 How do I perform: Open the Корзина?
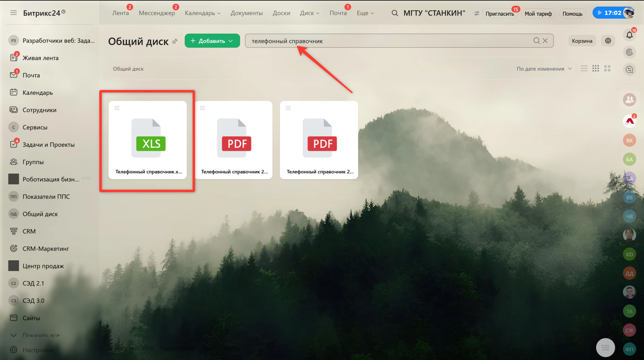click(582, 41)
